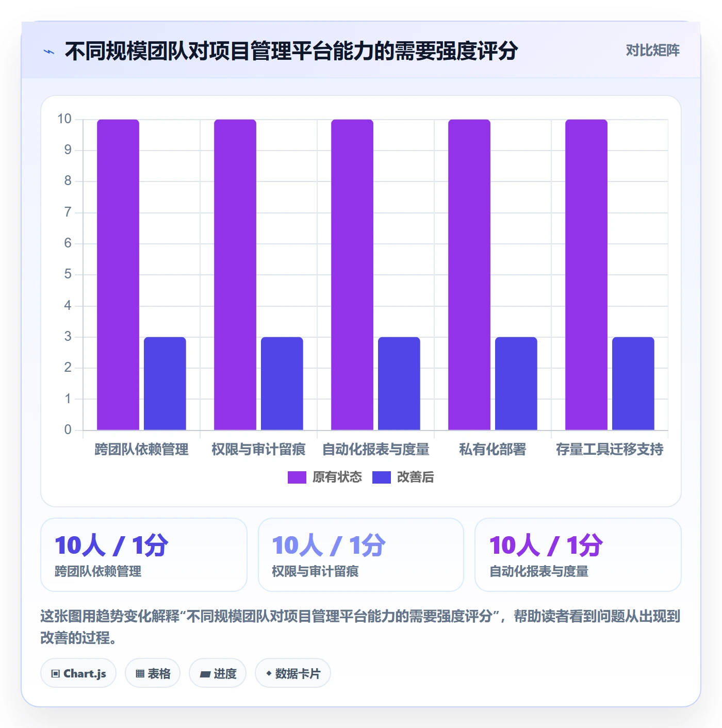Click the y-axis value 3
722x728 pixels.
68,337
